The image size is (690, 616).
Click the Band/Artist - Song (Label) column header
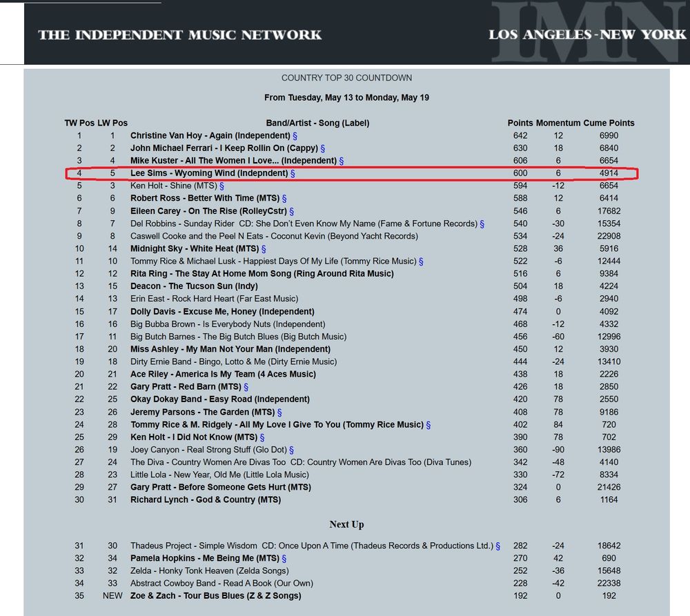pos(317,123)
